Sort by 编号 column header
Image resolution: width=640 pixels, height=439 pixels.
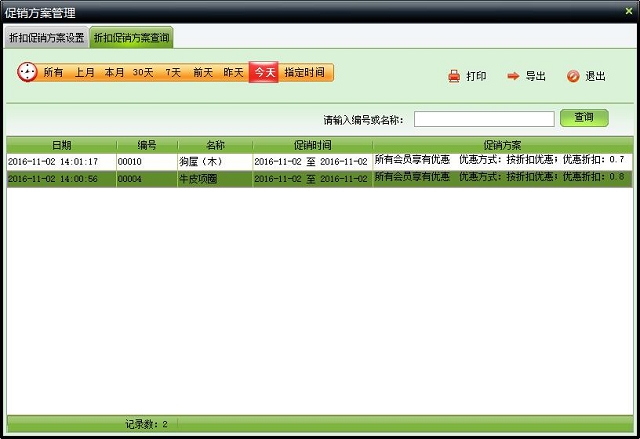(x=147, y=145)
